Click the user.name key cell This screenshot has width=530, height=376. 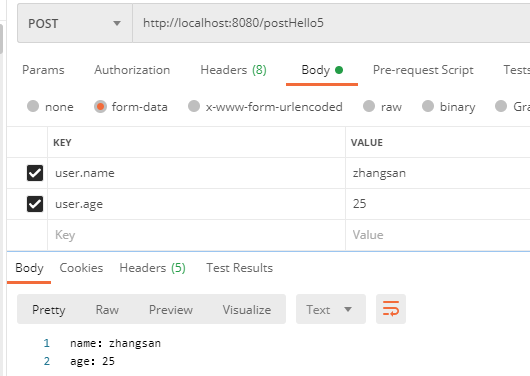coord(196,173)
